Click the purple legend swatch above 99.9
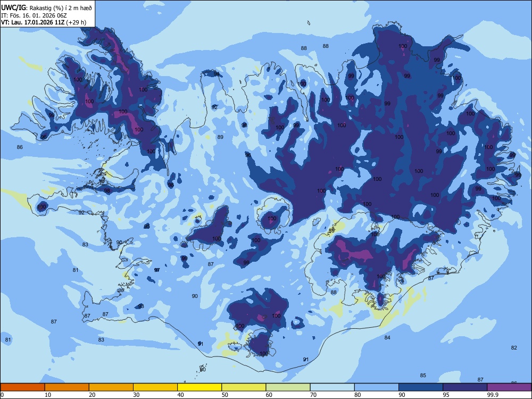The height and width of the screenshot is (399, 532). [509, 387]
